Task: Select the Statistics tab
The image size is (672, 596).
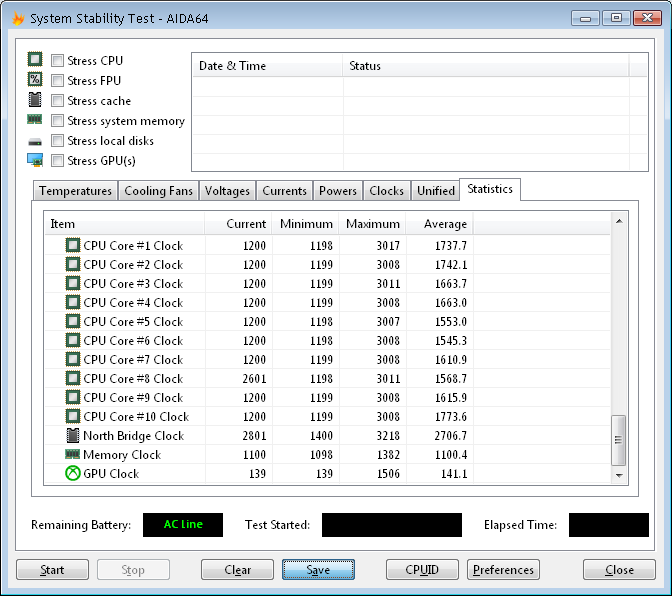Action: click(490, 189)
